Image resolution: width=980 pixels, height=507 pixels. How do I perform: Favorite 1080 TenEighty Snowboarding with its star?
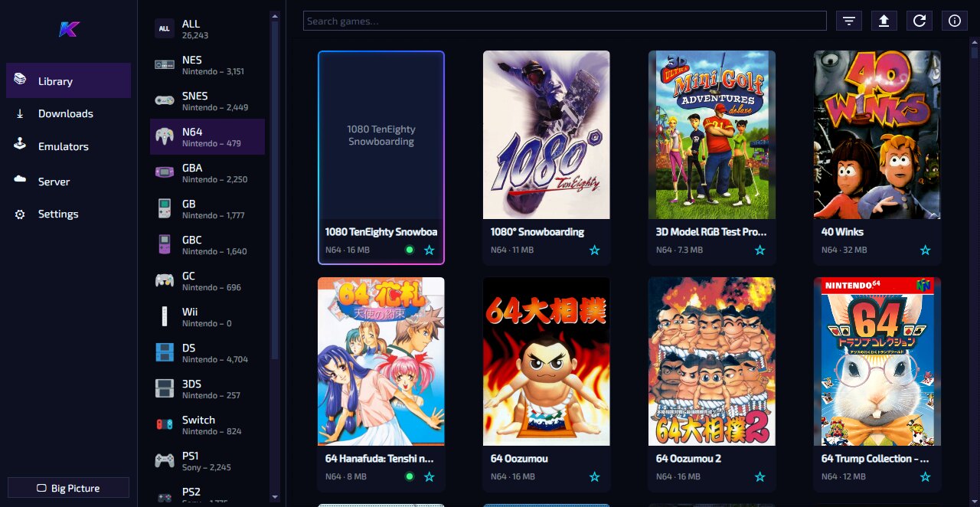pyautogui.click(x=429, y=250)
